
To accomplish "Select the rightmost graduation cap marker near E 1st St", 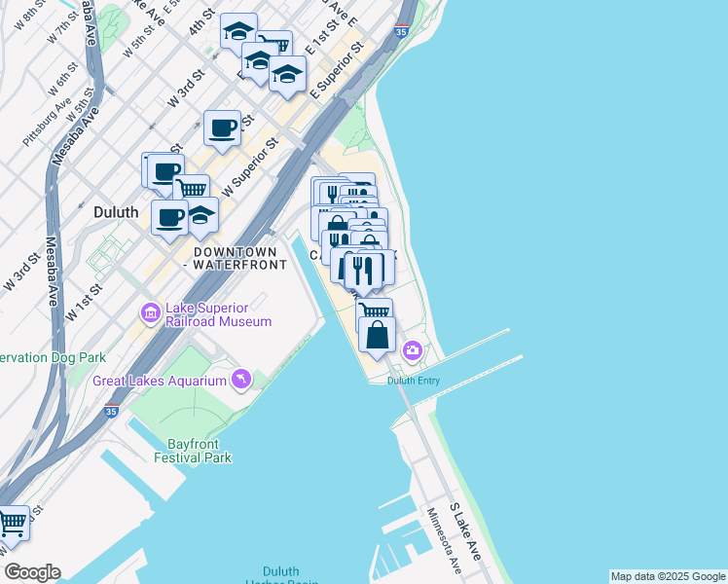I will pos(287,77).
